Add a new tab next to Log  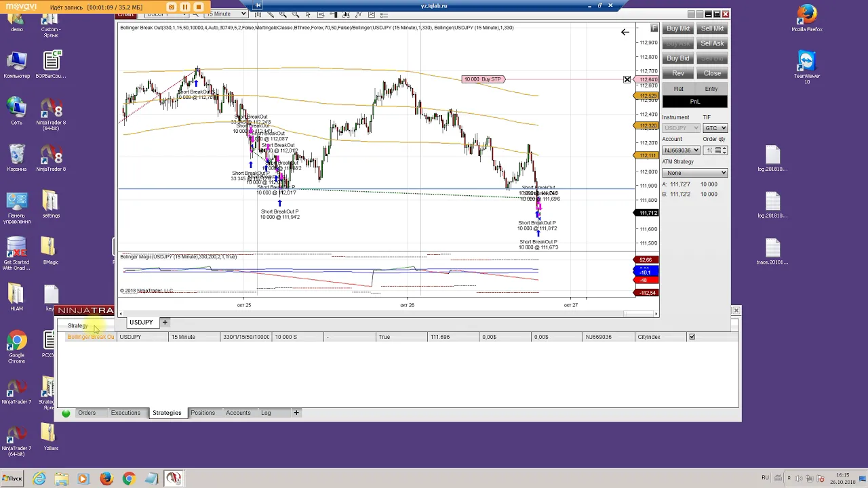(x=296, y=413)
